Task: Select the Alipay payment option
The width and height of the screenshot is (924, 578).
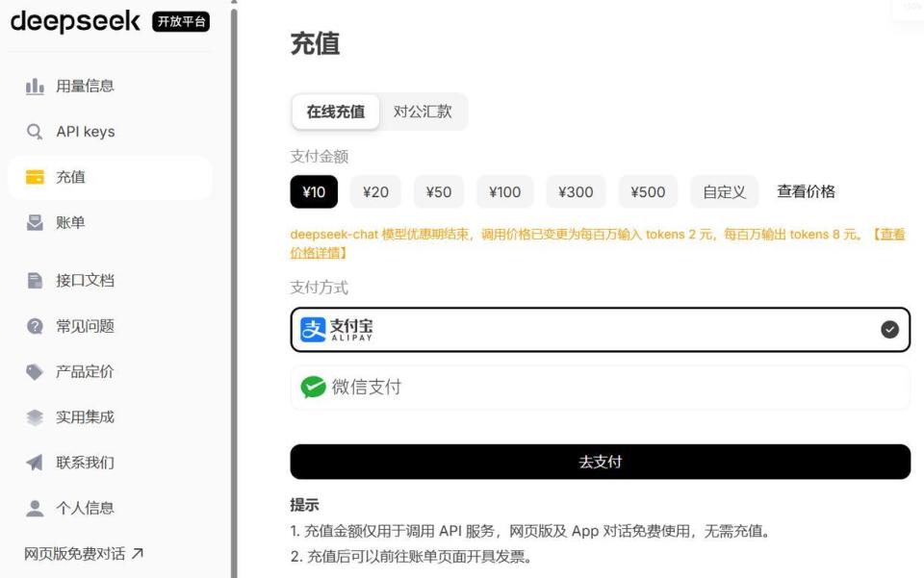Action: tap(599, 329)
